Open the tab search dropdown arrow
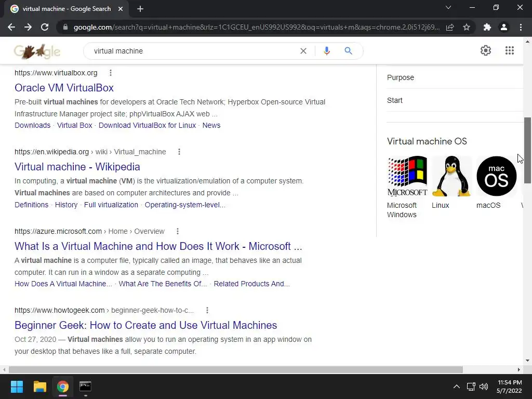 click(x=448, y=7)
